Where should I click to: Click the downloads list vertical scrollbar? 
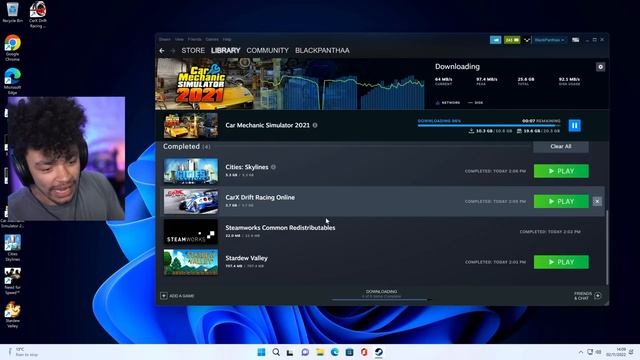(x=607, y=247)
